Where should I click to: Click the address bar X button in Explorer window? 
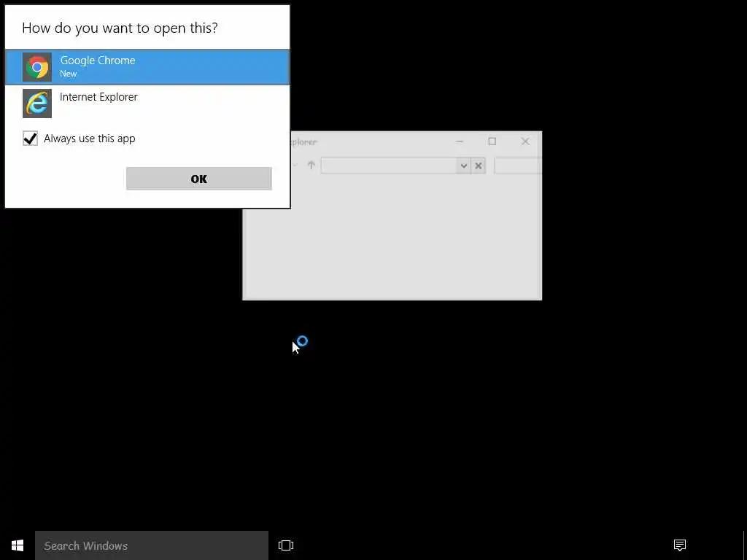point(479,166)
